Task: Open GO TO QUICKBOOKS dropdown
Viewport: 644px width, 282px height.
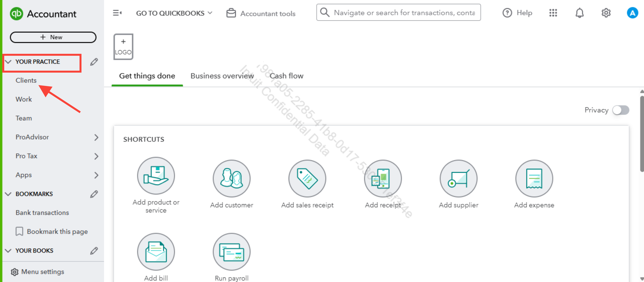Action: point(174,13)
